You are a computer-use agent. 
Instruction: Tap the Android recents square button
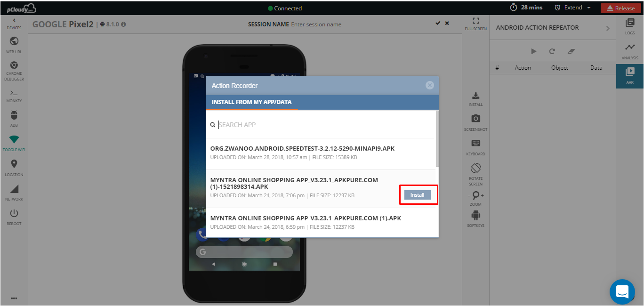pos(275,264)
